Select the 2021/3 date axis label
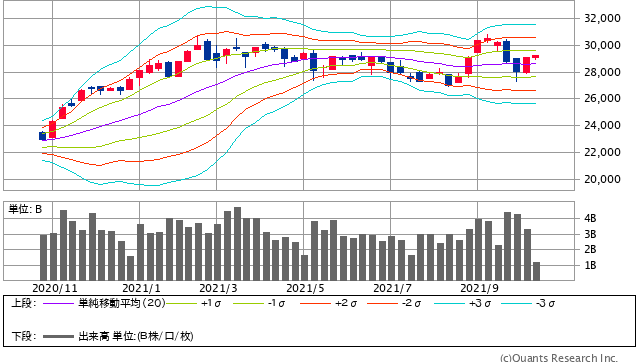638x362 pixels. pyautogui.click(x=218, y=288)
